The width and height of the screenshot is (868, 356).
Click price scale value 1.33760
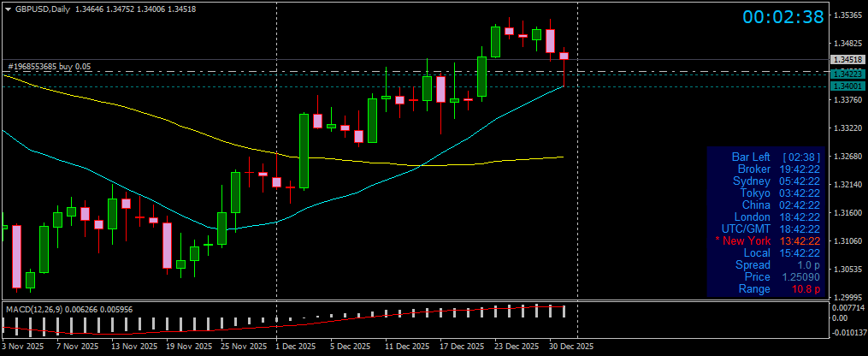coord(848,100)
